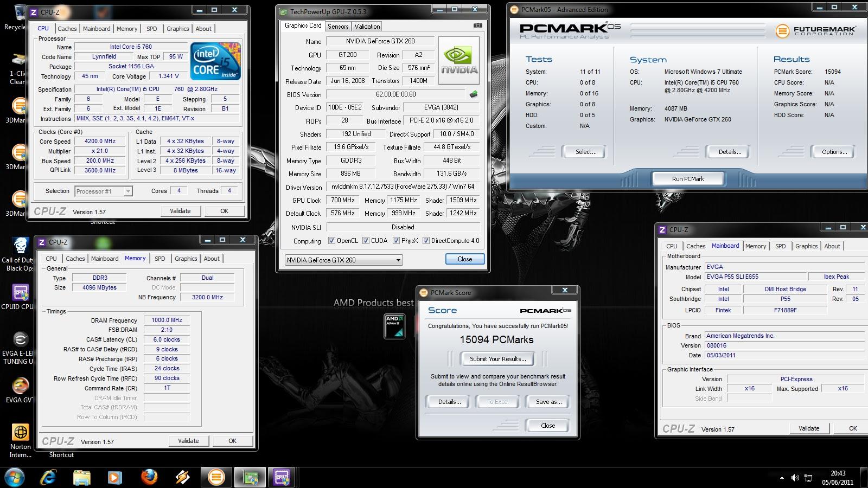
Task: Toggle the PhysX checkbox in GPU-Z
Action: tap(397, 241)
